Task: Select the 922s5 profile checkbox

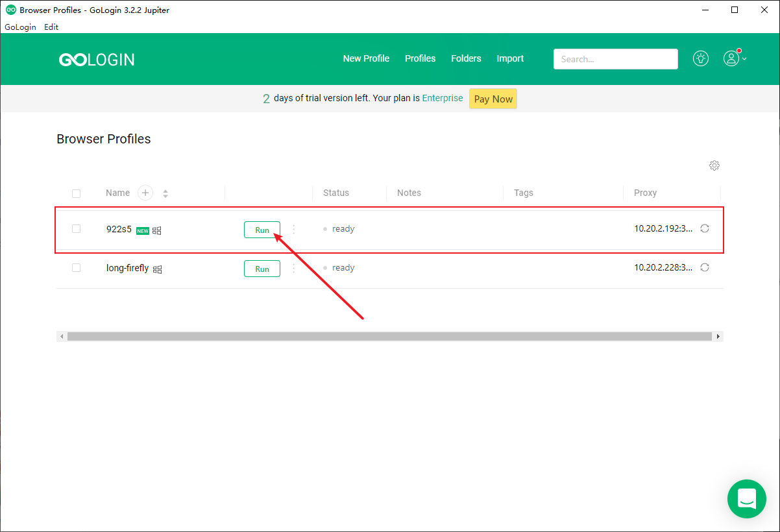Action: [77, 228]
